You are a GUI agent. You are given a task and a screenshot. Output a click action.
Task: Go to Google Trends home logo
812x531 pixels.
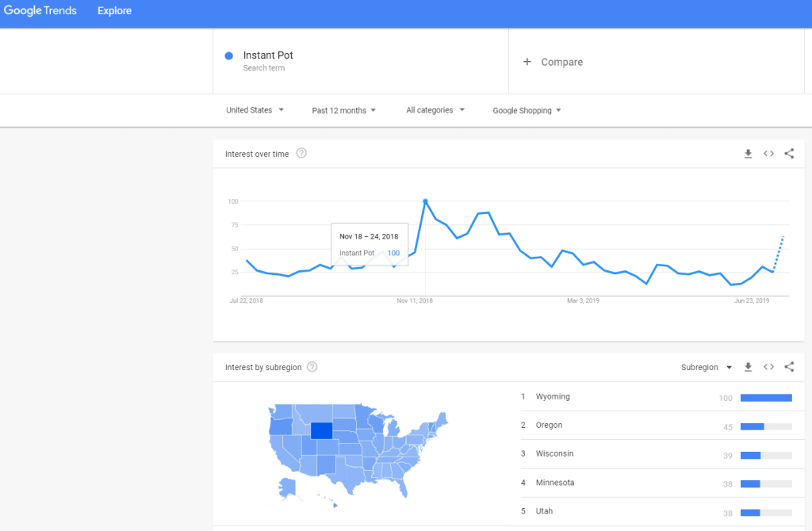(x=40, y=11)
